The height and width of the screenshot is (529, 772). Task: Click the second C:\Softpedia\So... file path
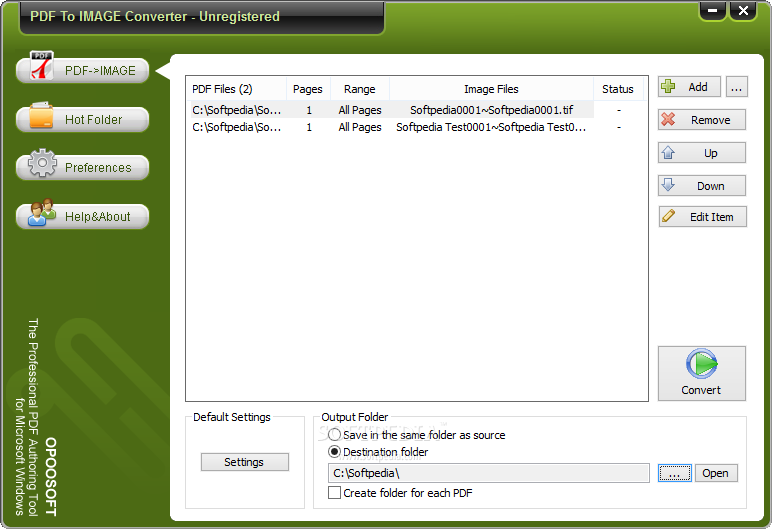[x=237, y=127]
